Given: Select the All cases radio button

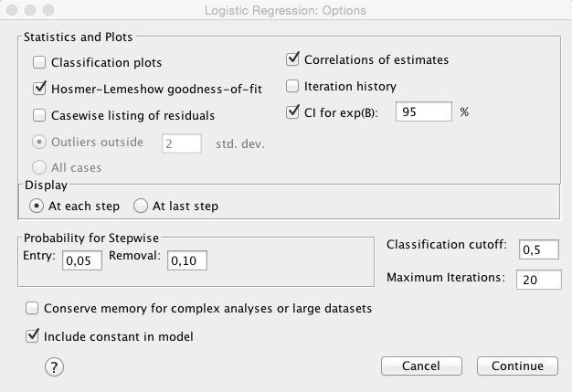Looking at the screenshot, I should tap(39, 167).
